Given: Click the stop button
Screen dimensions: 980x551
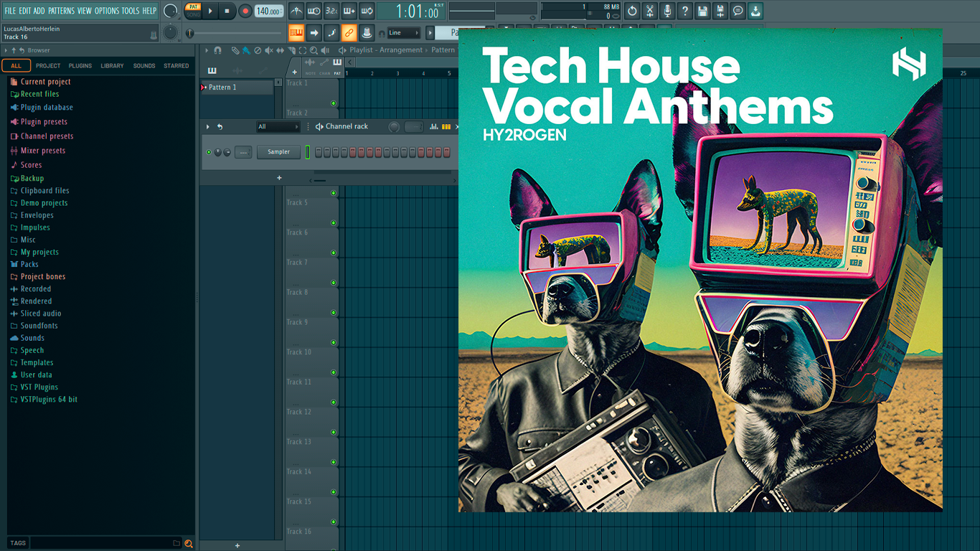Looking at the screenshot, I should click(227, 11).
